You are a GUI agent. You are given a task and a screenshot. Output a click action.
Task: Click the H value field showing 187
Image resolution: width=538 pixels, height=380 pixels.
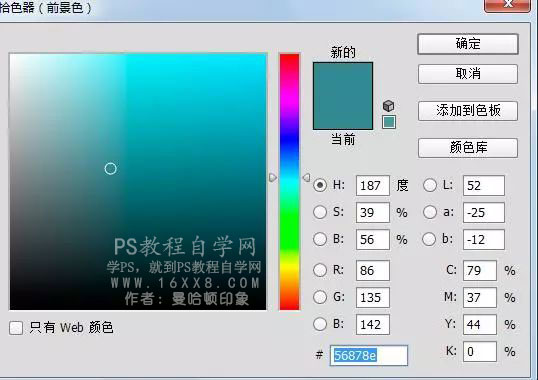pos(373,186)
